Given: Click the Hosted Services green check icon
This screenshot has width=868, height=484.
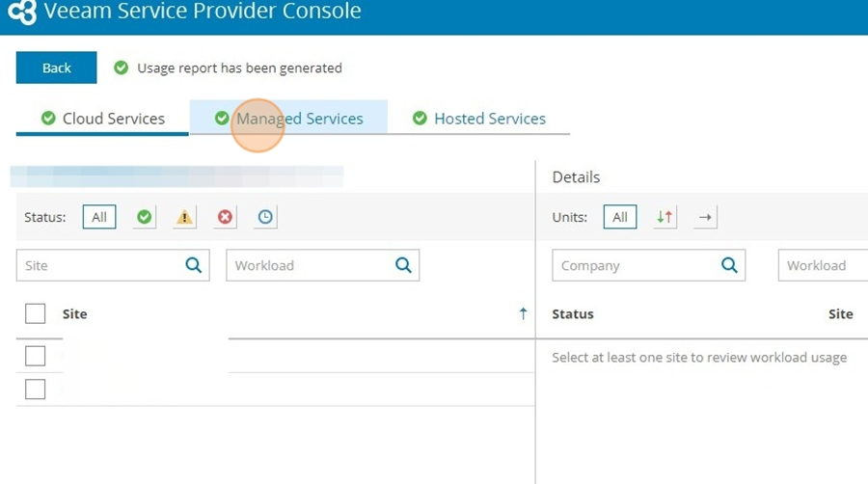Looking at the screenshot, I should (420, 118).
